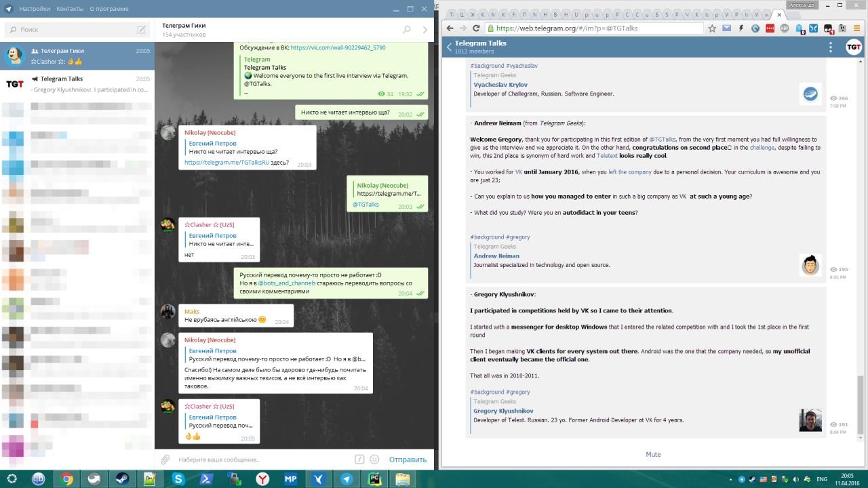The height and width of the screenshot is (488, 868).
Task: Open Yandex Browser from the taskbar
Action: 262,479
